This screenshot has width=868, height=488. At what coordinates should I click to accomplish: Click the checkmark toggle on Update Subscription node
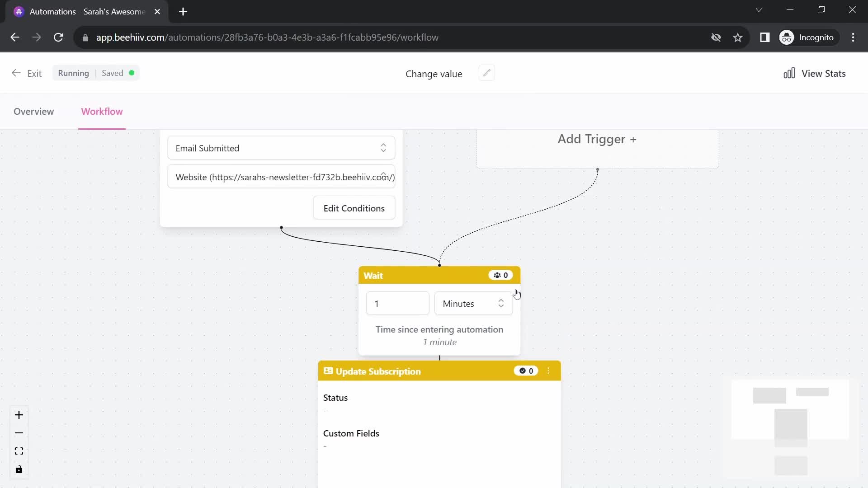click(523, 371)
